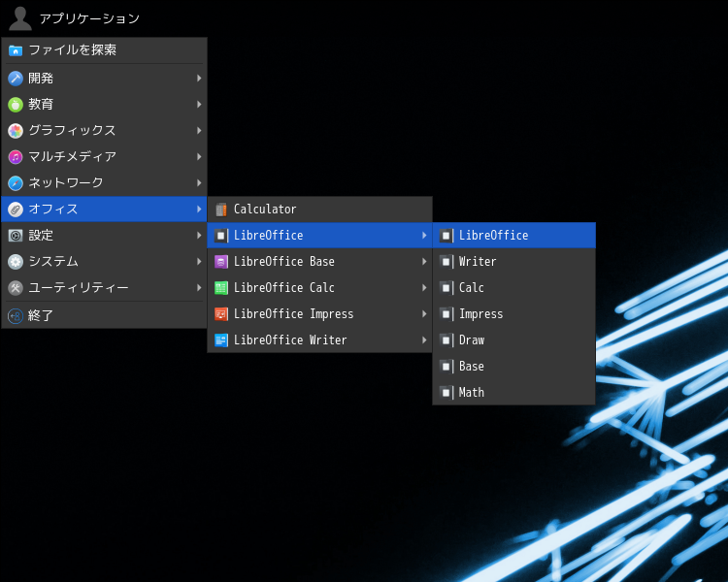
Task: Expand the 開発 submenu arrow
Action: click(x=199, y=79)
